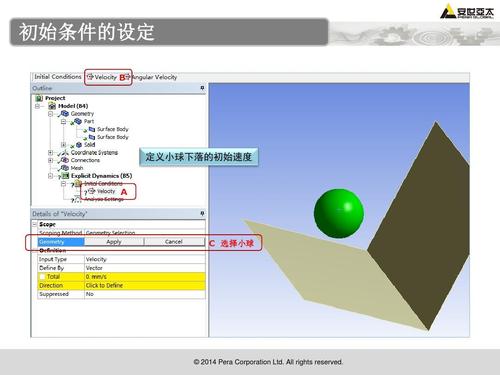Click Cancel for geometry selection
The width and height of the screenshot is (500, 375).
click(x=174, y=242)
